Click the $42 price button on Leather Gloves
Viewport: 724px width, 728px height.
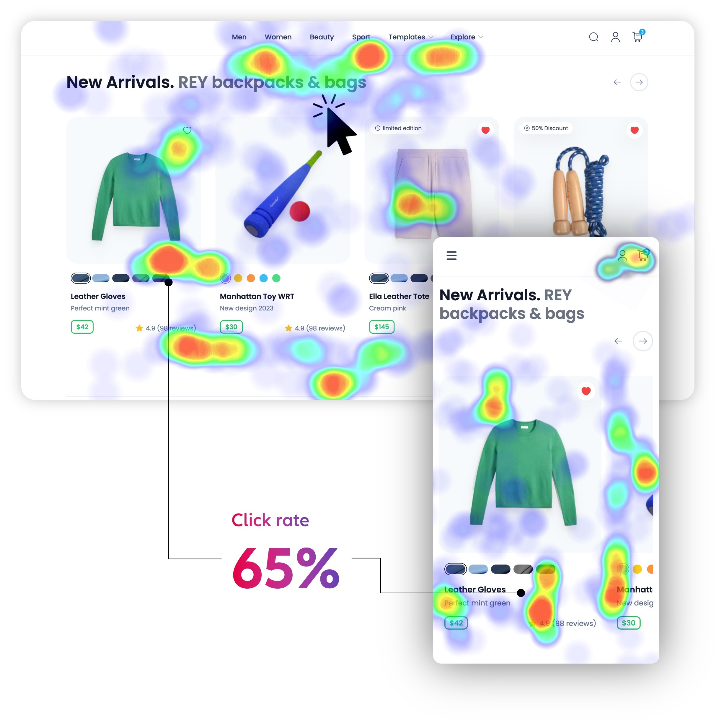82,327
